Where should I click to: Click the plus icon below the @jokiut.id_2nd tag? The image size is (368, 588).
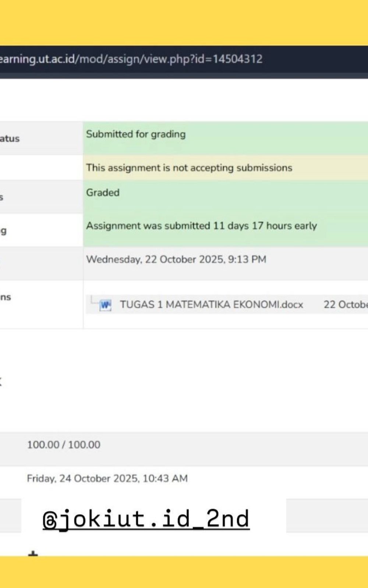(x=33, y=553)
